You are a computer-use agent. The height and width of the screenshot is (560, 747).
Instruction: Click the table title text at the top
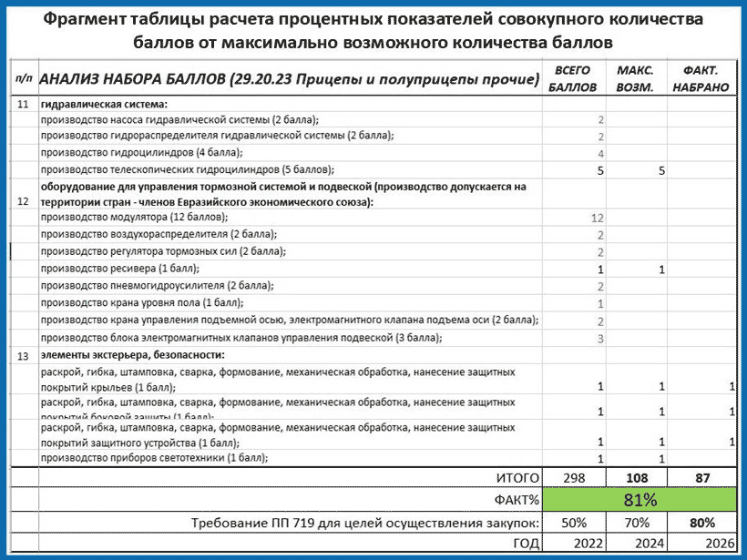[x=373, y=28]
